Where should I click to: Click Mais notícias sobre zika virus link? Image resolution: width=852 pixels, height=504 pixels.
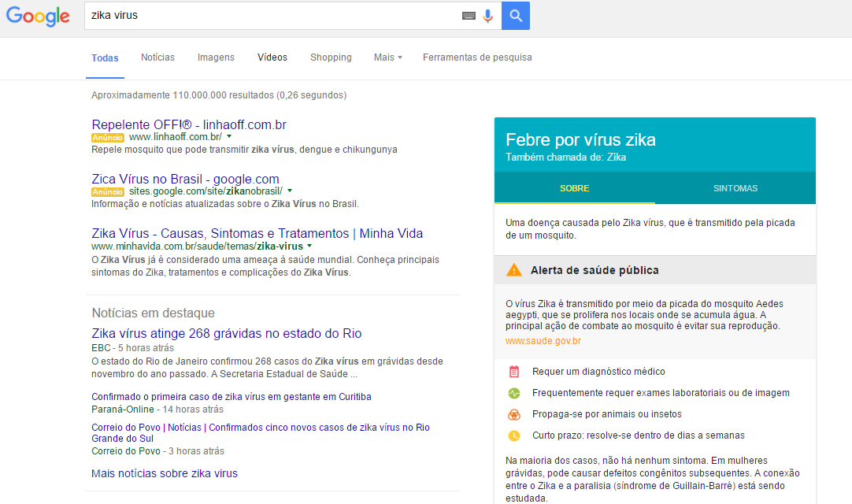pos(164,473)
